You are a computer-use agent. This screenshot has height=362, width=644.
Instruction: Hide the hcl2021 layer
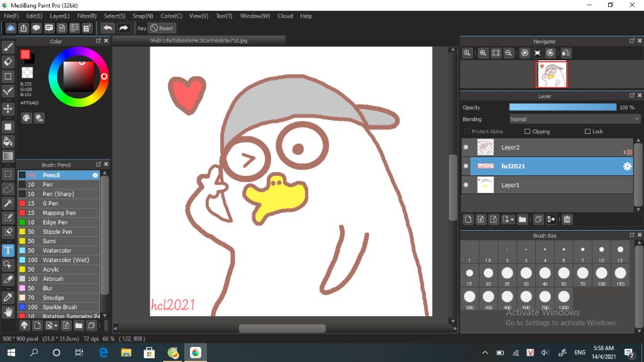pos(466,166)
